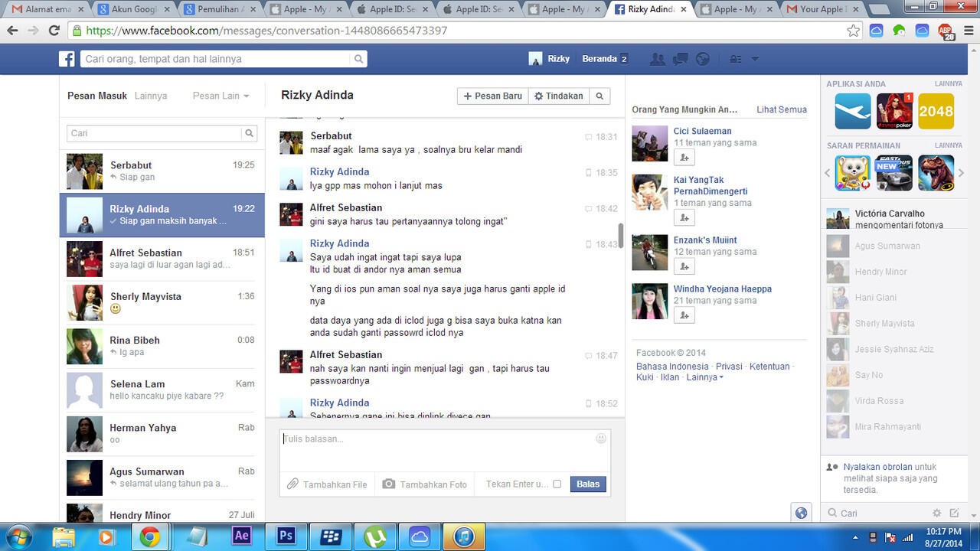Screen dimensions: 980x551
Task: Open Photoshop from taskbar
Action: pos(286,536)
